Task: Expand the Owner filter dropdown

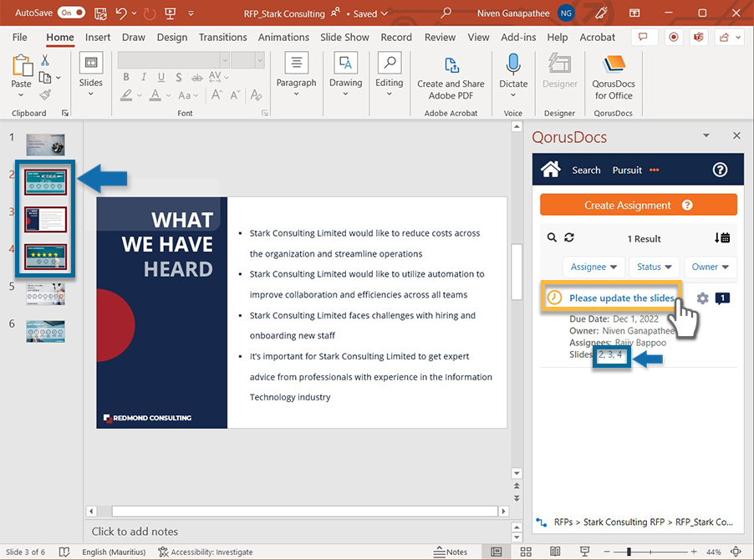Action: [710, 267]
